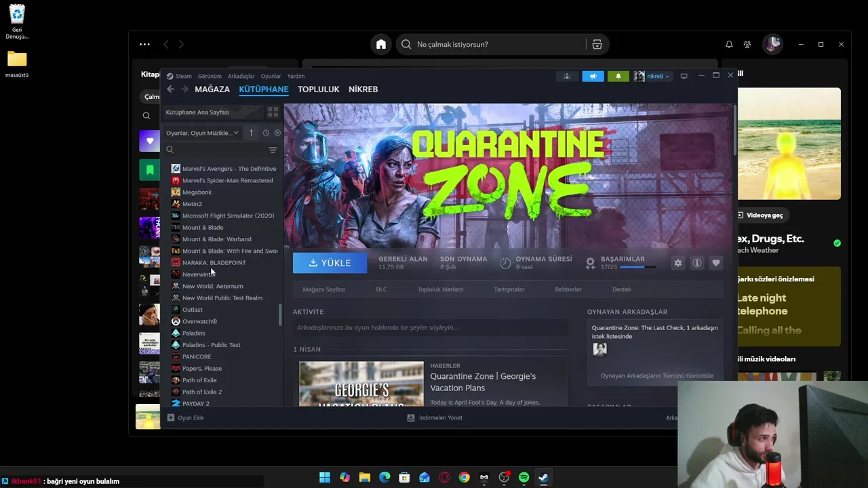Open Steam from Windows taskbar
This screenshot has width=868, height=488.
pos(543,477)
